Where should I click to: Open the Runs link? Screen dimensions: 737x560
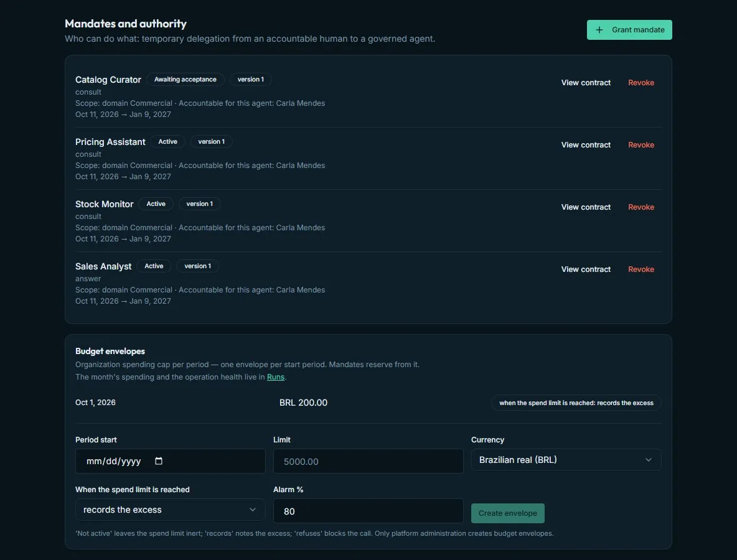[275, 377]
